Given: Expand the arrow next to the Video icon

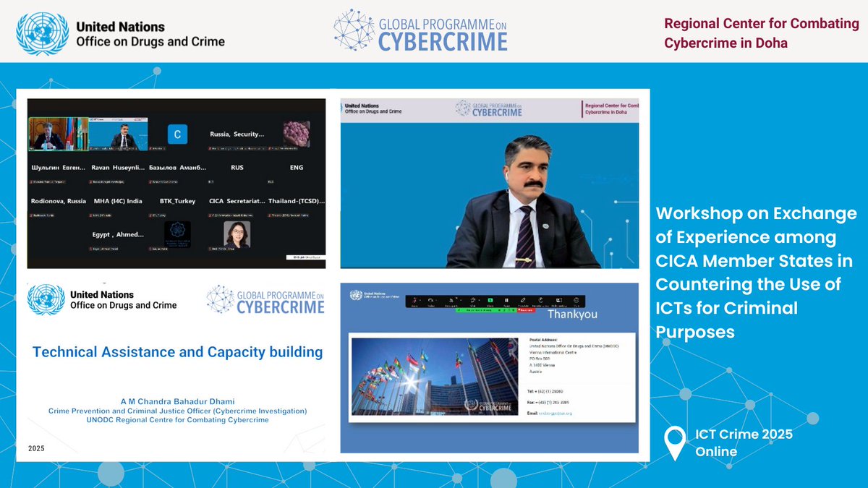Looking at the screenshot, I should click(x=436, y=300).
